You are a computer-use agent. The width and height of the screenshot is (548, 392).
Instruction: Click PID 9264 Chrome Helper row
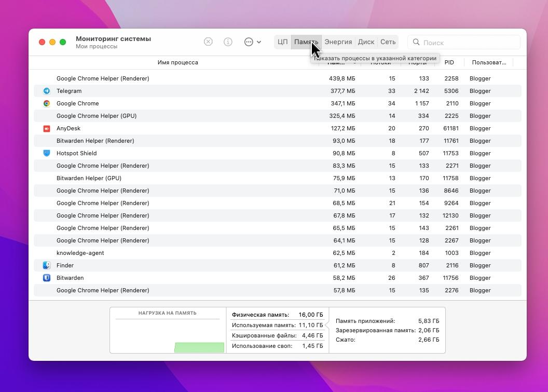click(x=451, y=203)
